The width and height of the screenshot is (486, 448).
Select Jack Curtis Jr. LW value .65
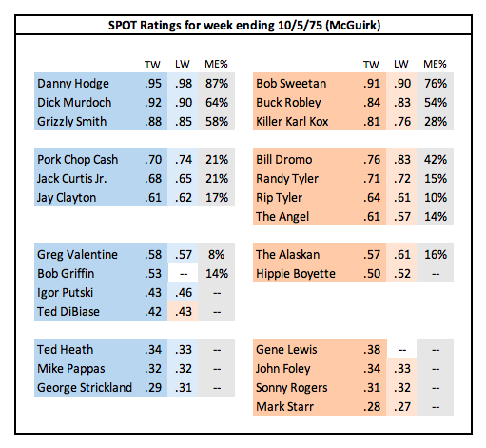coord(183,178)
